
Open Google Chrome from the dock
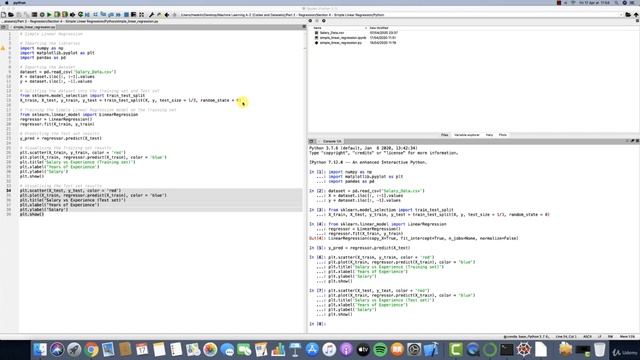point(91,350)
